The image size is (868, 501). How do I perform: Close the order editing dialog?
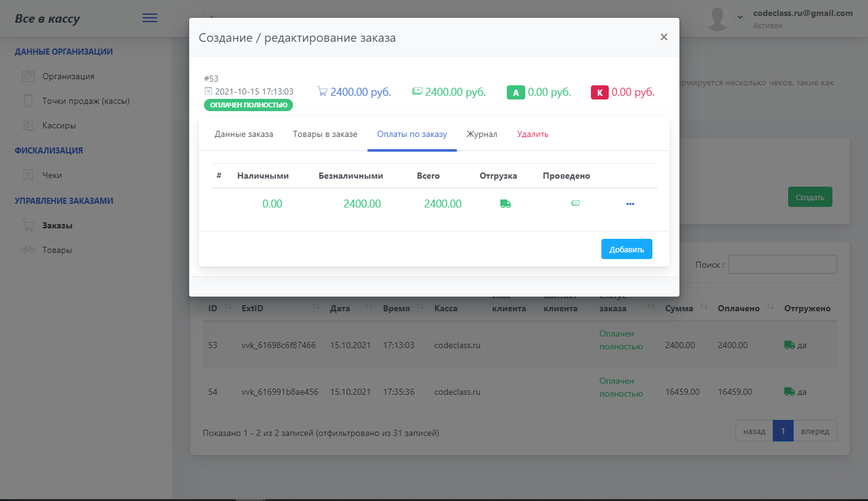point(663,37)
